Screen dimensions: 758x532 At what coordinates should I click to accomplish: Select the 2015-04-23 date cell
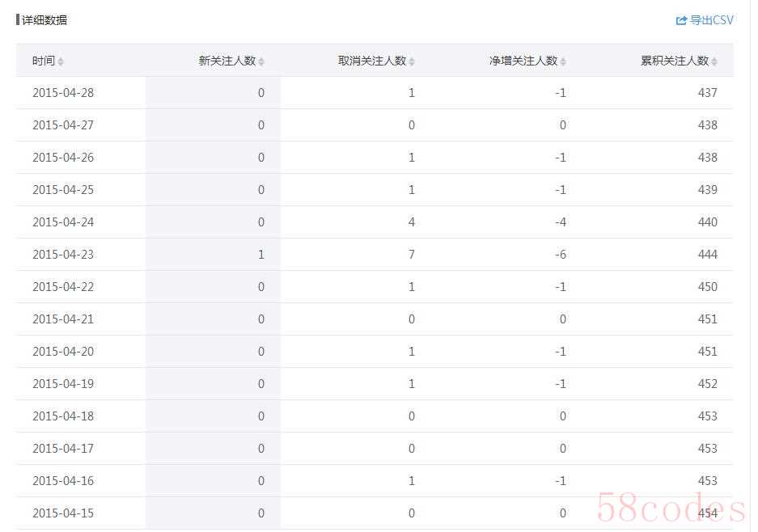[x=63, y=255]
